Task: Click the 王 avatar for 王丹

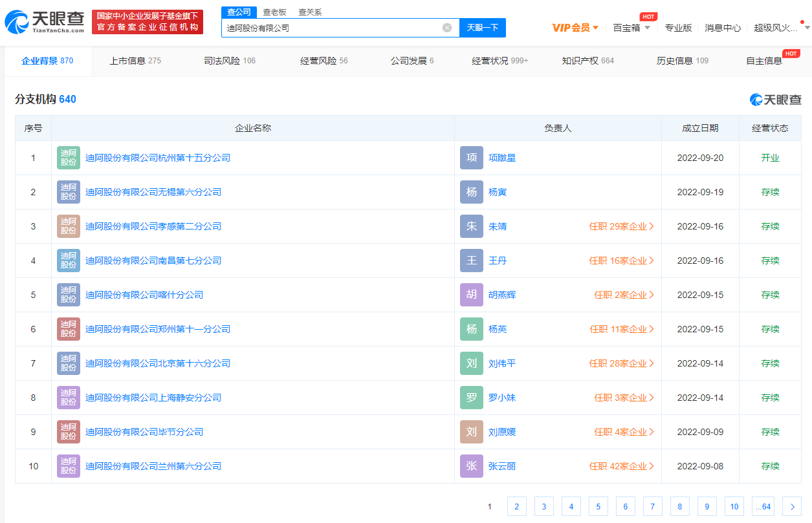Action: pyautogui.click(x=472, y=261)
